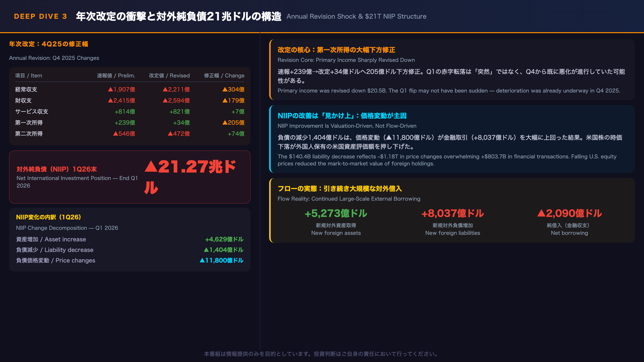This screenshot has height=362, width=644.
Task: Click the '▲2,594億' cell
Action: click(x=176, y=100)
